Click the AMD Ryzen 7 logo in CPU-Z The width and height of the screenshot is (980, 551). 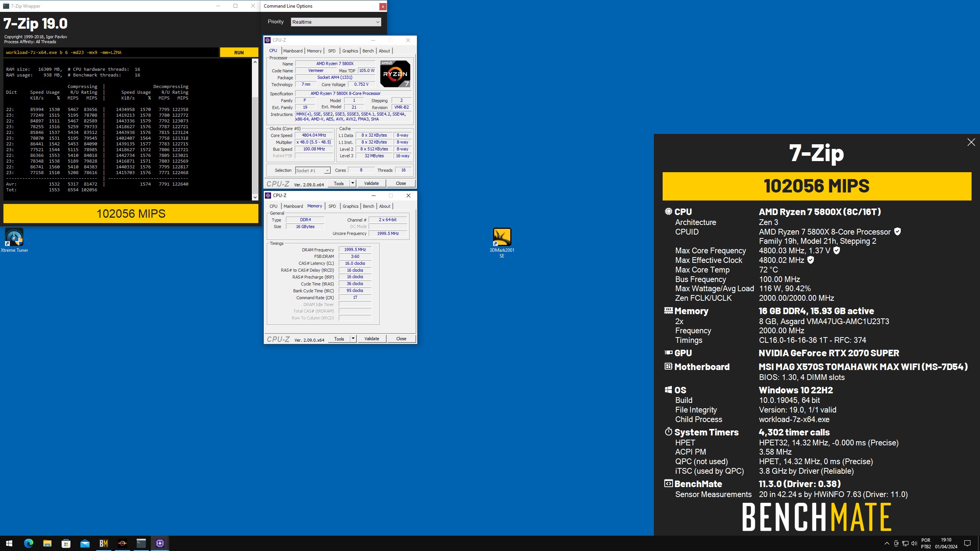(395, 73)
